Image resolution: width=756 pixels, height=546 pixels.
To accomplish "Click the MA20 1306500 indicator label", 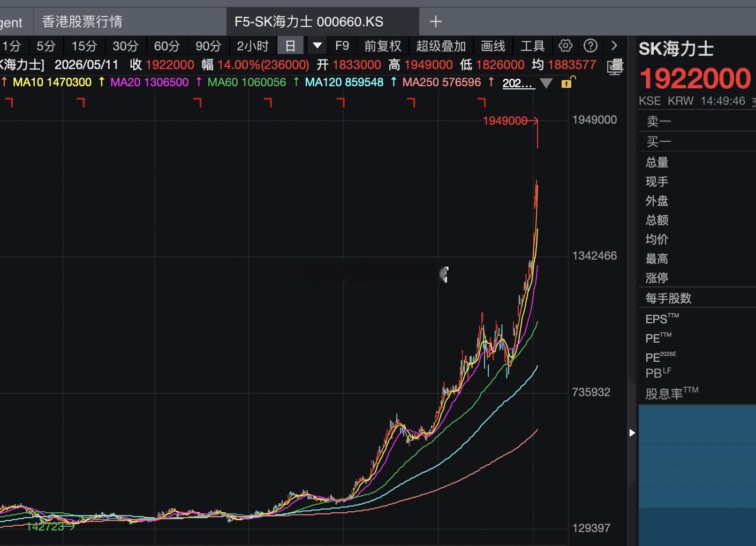I will pyautogui.click(x=149, y=82).
